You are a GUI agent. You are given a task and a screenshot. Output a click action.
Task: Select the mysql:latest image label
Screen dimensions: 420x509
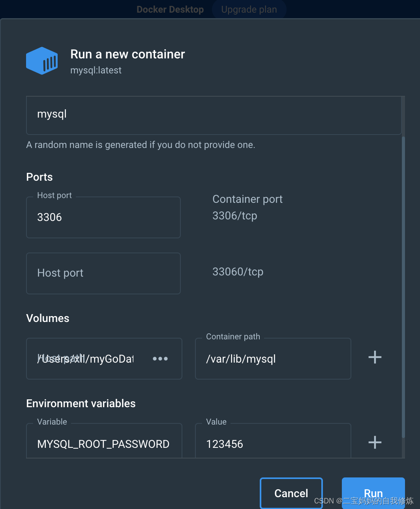tap(96, 70)
